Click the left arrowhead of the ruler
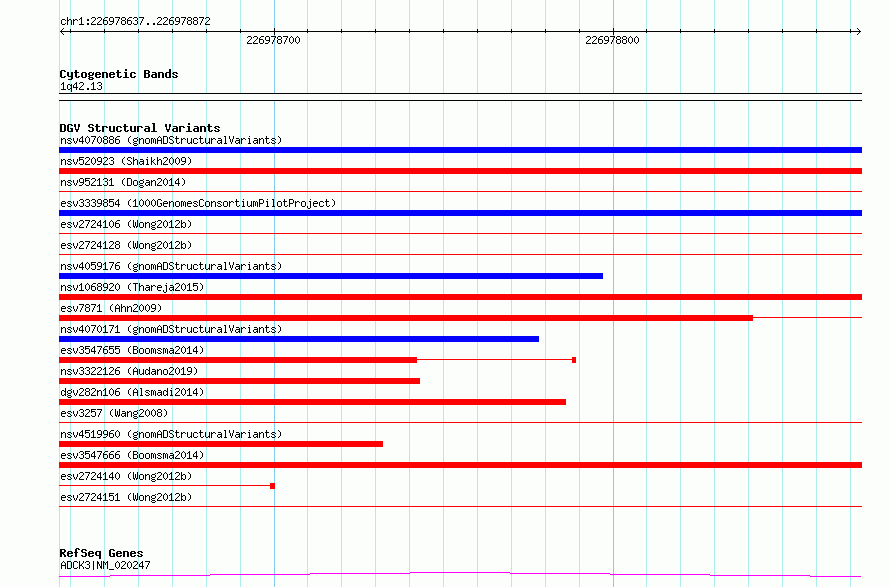890x587 pixels. click(x=63, y=31)
